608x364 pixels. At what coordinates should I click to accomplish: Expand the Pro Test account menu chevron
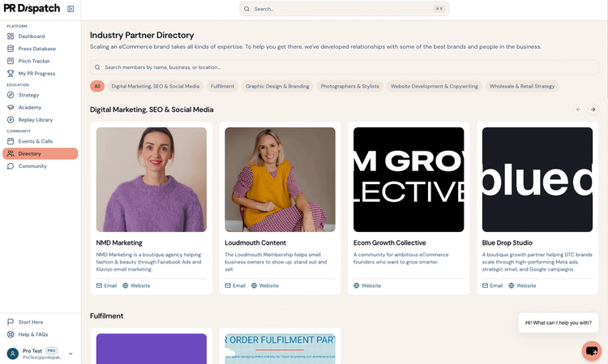71,353
